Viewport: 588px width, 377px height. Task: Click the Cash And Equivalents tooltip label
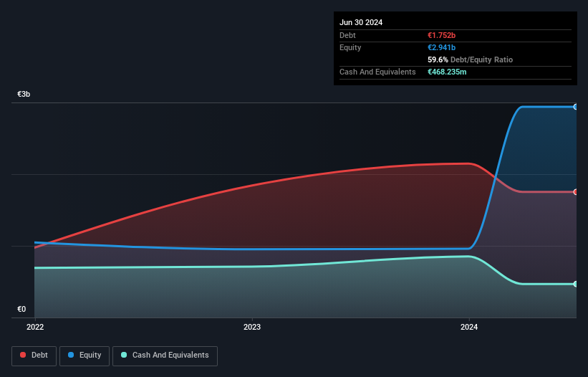(x=377, y=72)
